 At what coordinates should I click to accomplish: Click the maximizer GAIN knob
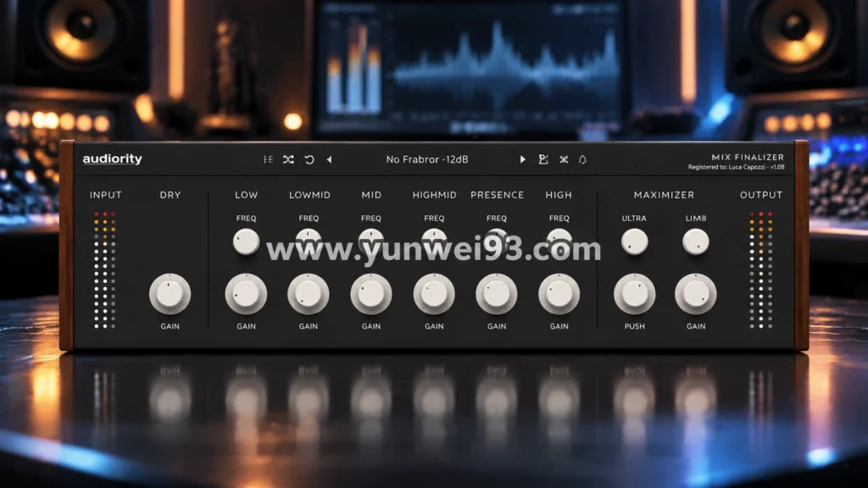tap(696, 294)
